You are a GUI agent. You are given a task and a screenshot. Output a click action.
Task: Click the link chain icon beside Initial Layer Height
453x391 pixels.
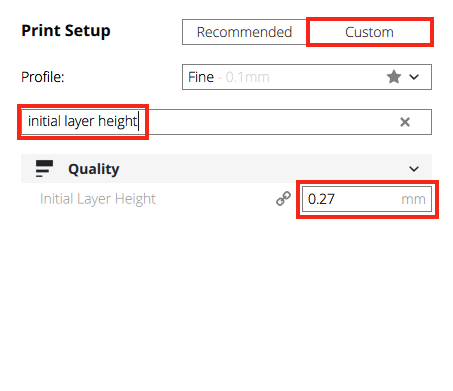coord(283,199)
